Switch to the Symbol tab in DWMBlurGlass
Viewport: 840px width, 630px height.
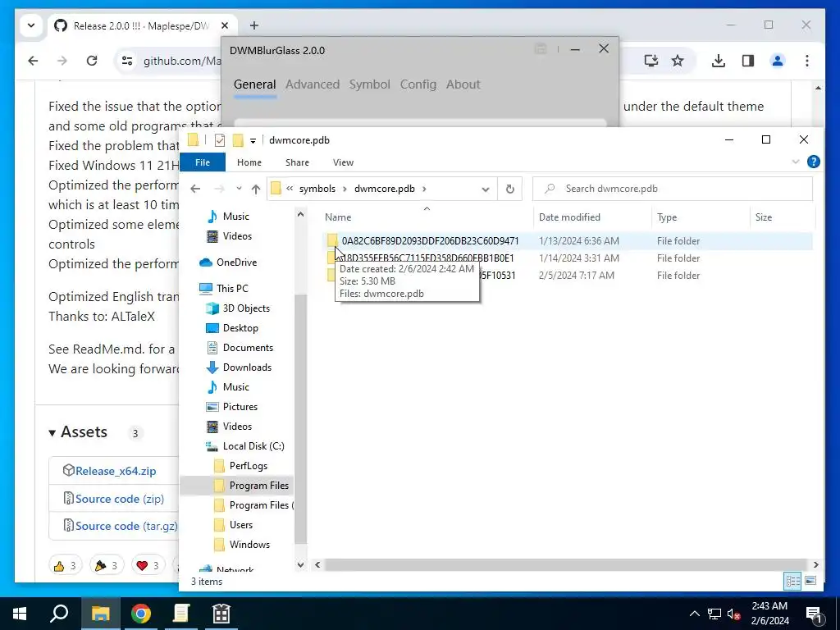(x=370, y=84)
